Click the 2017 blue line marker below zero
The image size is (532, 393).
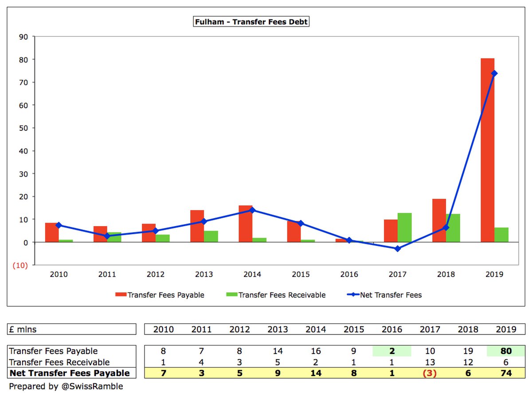click(x=398, y=249)
